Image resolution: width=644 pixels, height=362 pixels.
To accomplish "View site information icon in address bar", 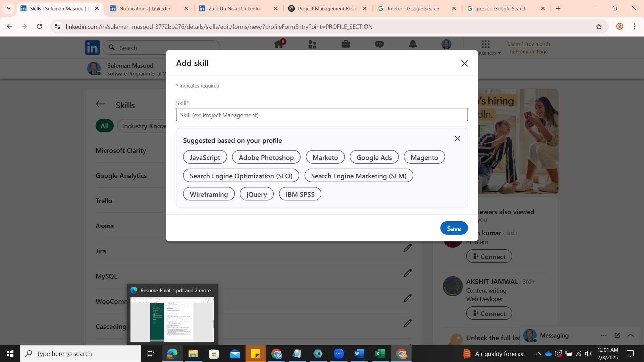I will pyautogui.click(x=57, y=26).
